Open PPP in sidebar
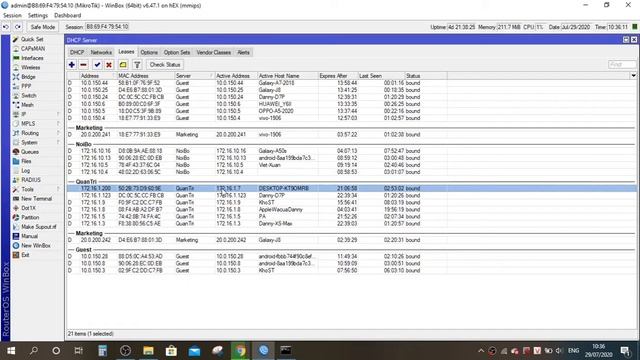640x360 pixels. (x=26, y=86)
